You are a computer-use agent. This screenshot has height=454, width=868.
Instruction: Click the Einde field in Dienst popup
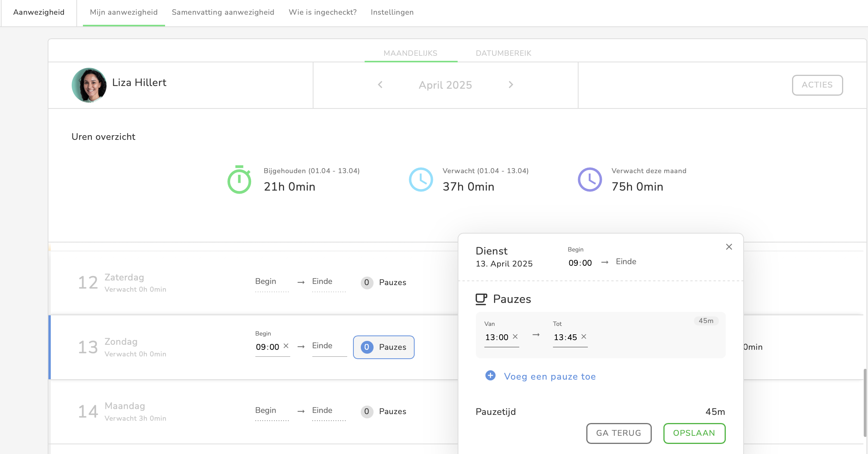626,262
